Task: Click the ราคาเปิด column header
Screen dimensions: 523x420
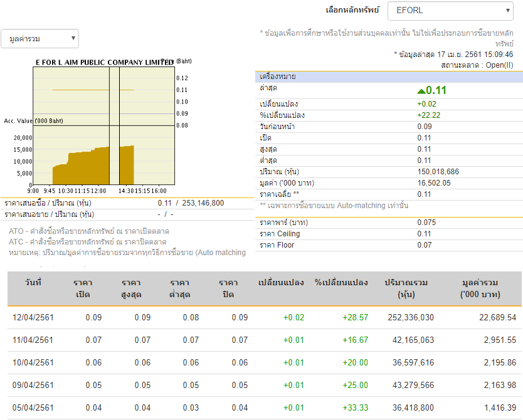Action: [83, 288]
